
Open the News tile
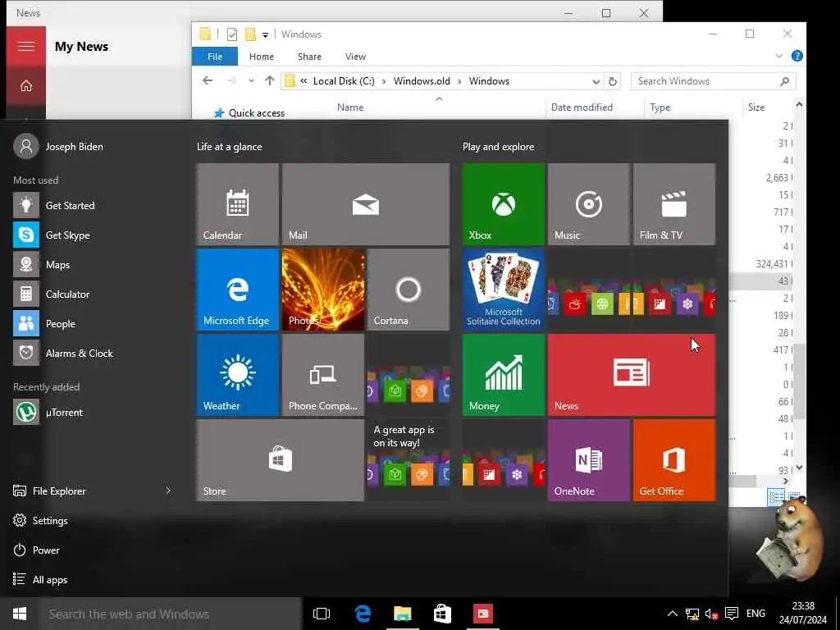[x=631, y=374]
